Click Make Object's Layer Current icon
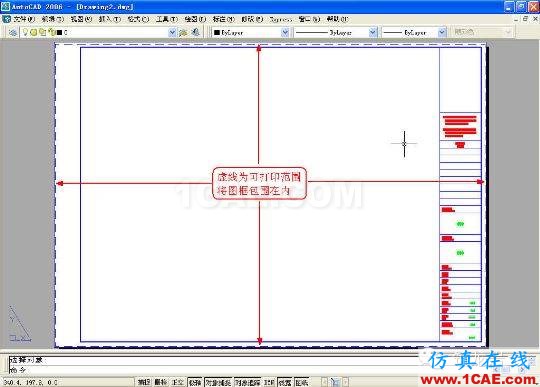Screen dimensions: 540x387 point(183,32)
